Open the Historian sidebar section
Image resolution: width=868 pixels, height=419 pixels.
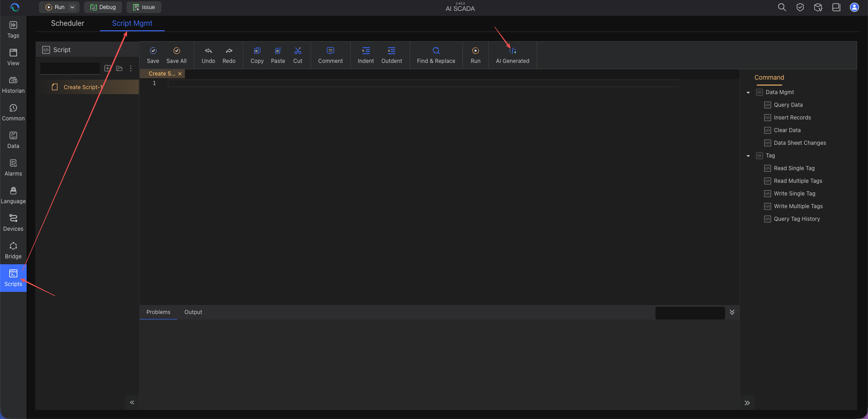pos(13,85)
